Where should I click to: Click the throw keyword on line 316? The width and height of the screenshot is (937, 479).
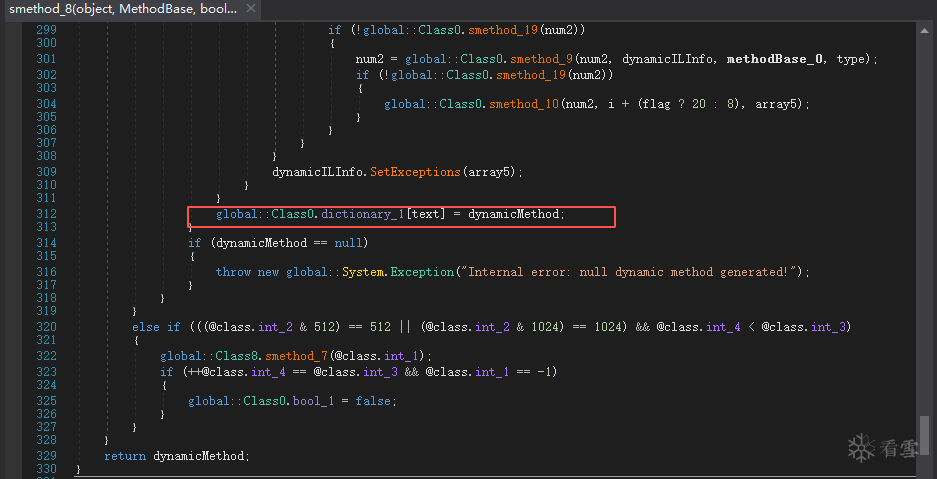click(233, 272)
